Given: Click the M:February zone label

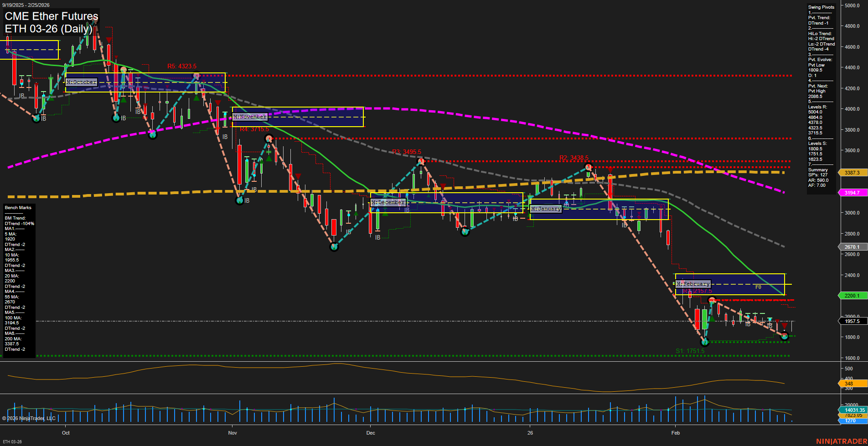Looking at the screenshot, I should pyautogui.click(x=693, y=283).
